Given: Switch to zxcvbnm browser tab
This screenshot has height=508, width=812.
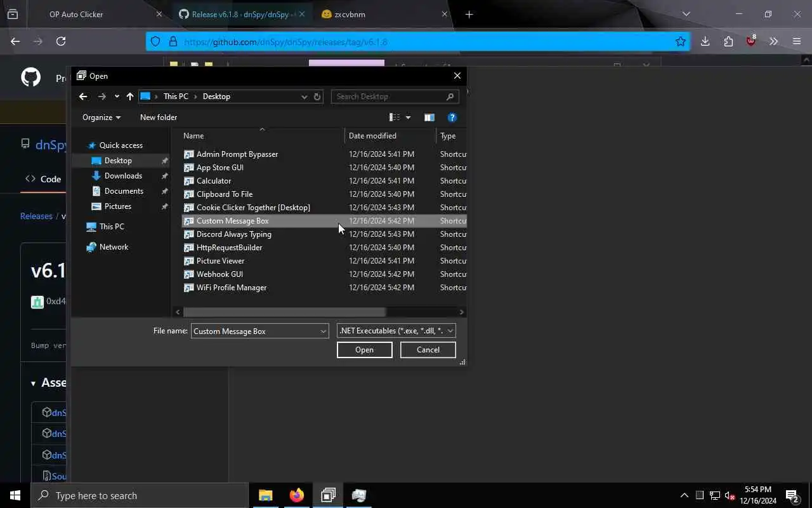Looking at the screenshot, I should click(384, 14).
